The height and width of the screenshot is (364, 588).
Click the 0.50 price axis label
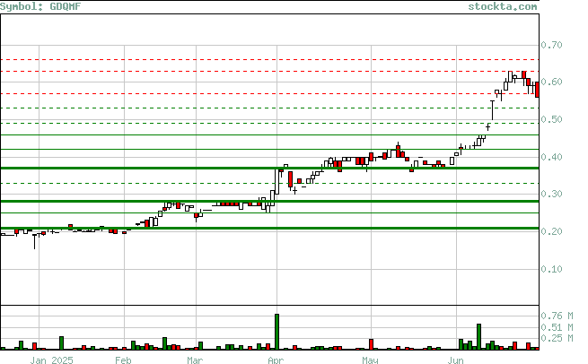tap(551, 120)
